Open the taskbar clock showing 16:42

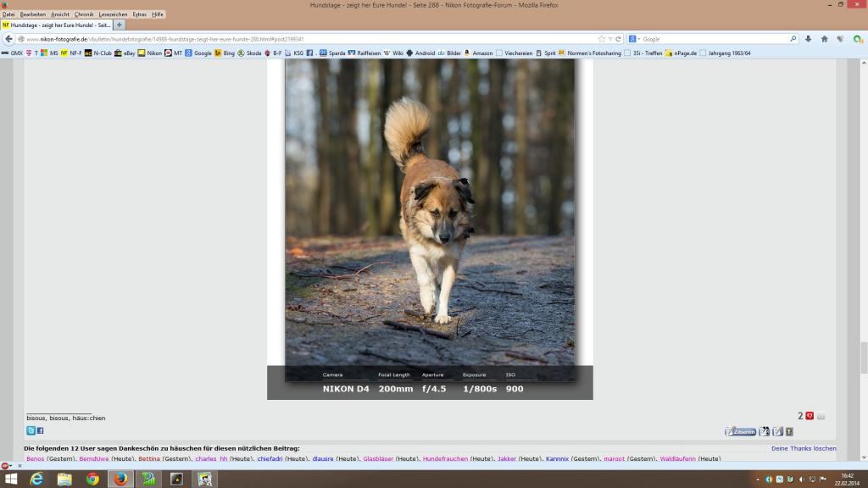click(x=847, y=480)
